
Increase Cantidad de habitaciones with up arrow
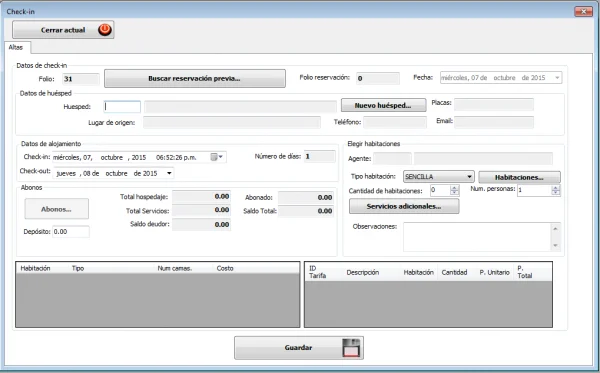tap(454, 187)
